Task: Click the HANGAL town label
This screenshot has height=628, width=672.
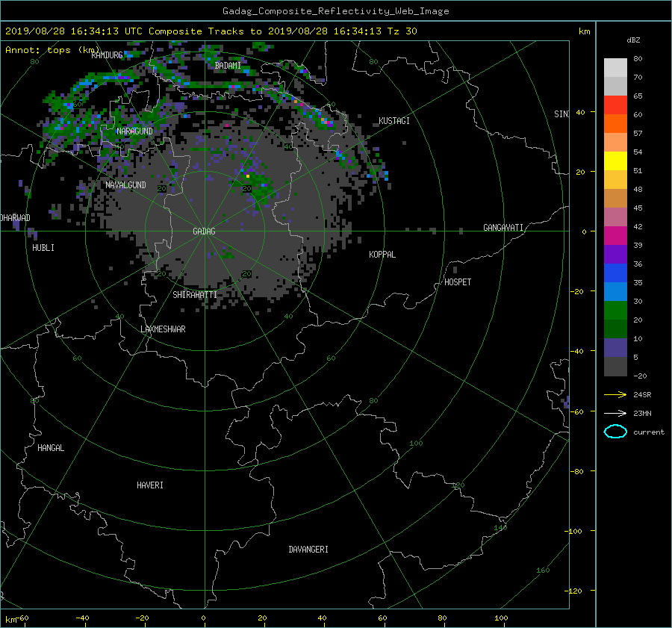Action: (x=51, y=448)
